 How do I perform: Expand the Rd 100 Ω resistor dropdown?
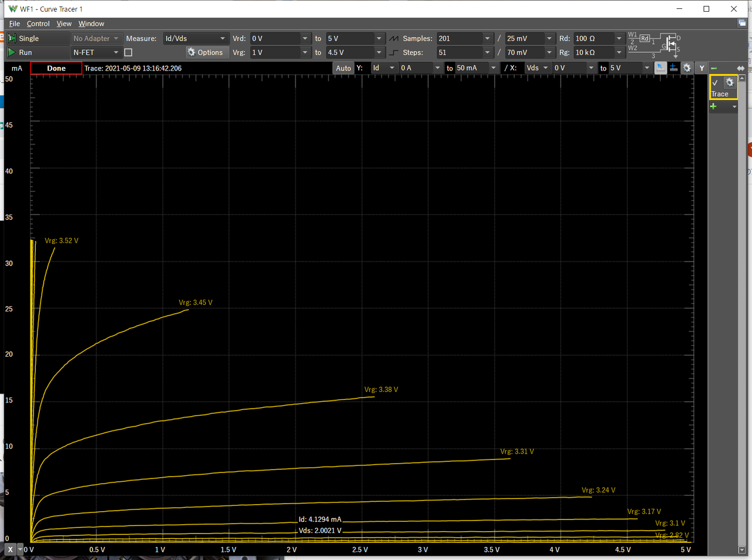[619, 38]
